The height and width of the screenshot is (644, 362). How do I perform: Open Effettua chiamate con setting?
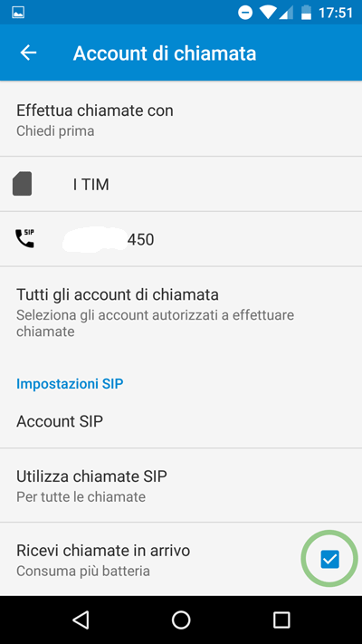coord(181,119)
